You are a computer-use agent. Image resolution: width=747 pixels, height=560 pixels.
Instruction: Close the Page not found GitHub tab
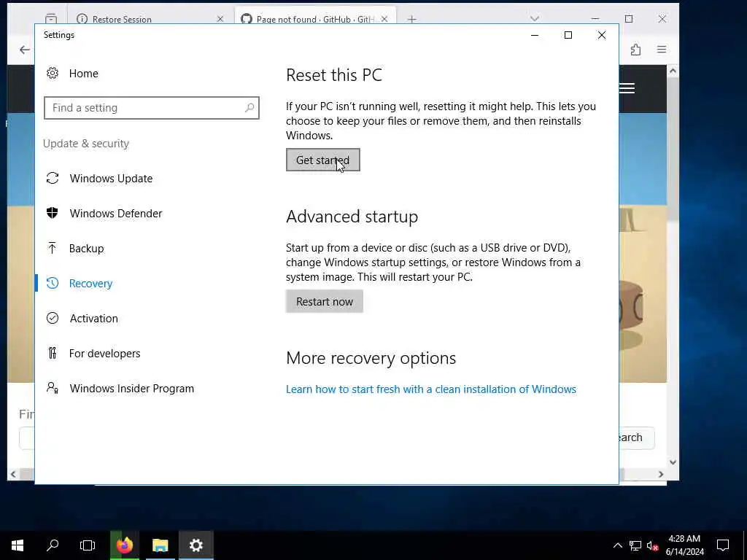point(384,19)
